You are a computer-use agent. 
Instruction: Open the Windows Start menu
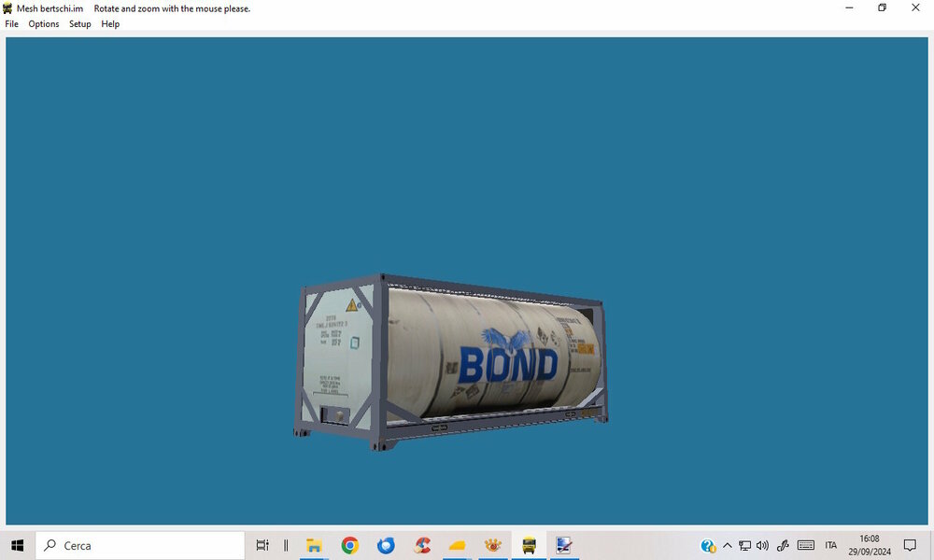pyautogui.click(x=17, y=545)
